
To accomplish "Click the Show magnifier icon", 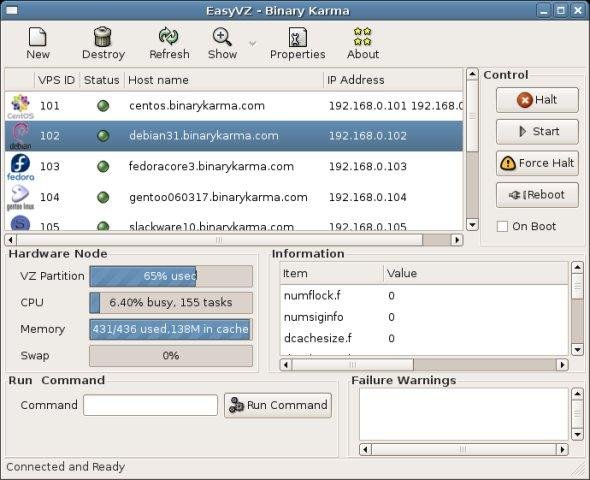I will [x=222, y=37].
